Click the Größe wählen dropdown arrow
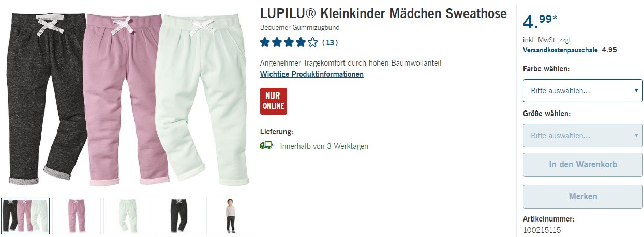This screenshot has width=644, height=237. click(636, 136)
